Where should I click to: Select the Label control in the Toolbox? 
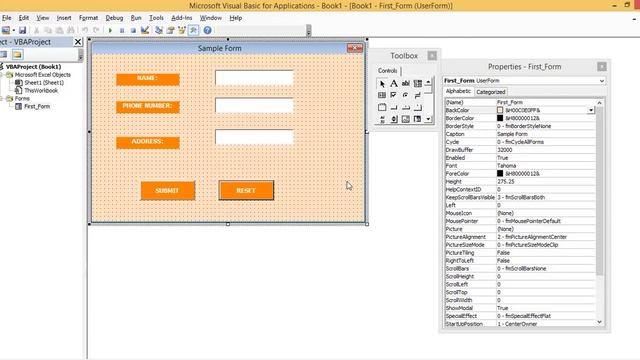(393, 84)
